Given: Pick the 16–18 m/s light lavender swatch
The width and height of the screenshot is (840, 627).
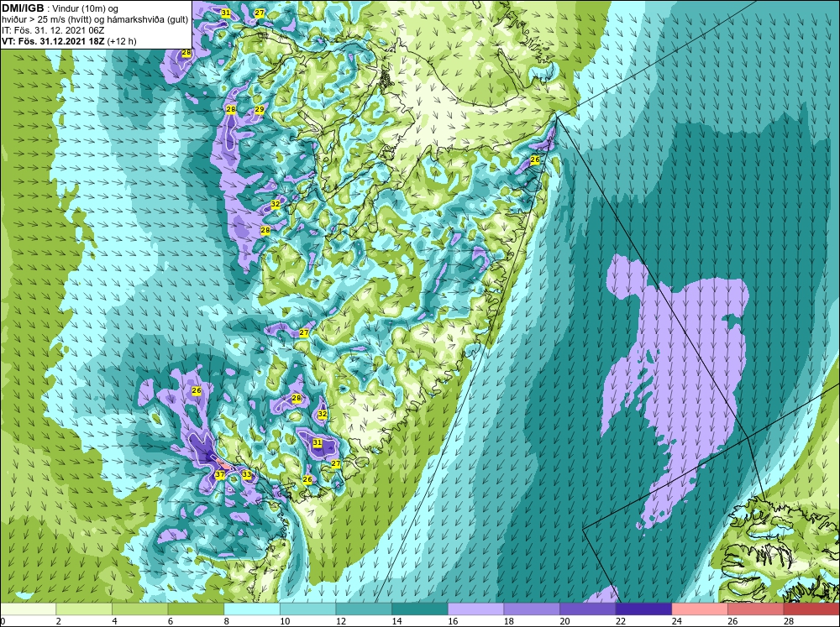Looking at the screenshot, I should click(475, 609).
